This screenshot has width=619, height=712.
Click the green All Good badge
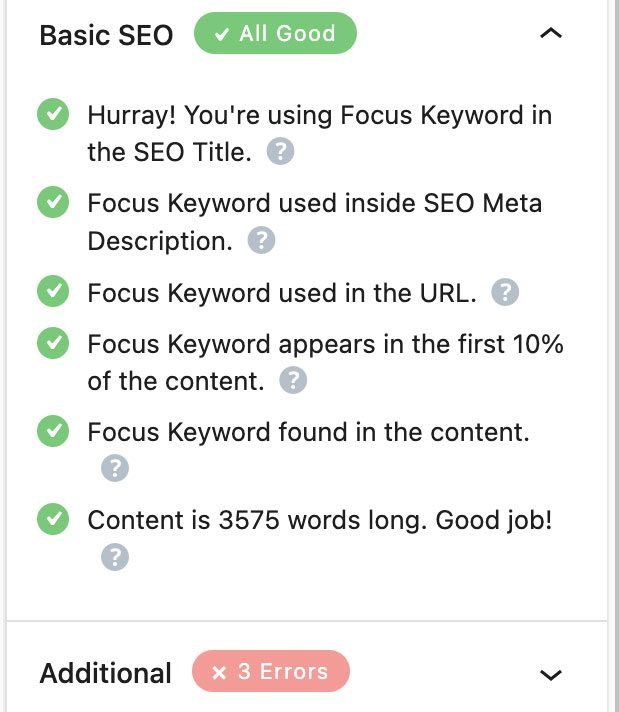[x=275, y=34]
